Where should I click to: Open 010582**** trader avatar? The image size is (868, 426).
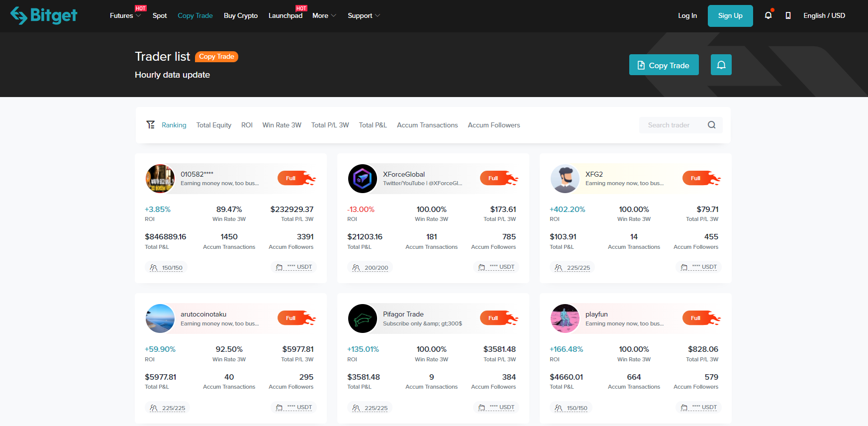point(160,179)
